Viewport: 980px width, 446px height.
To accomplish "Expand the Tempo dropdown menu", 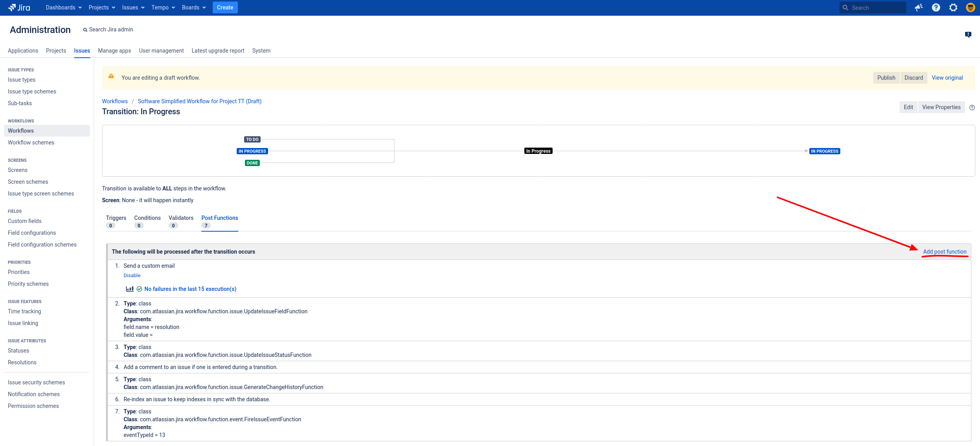I will coord(163,7).
